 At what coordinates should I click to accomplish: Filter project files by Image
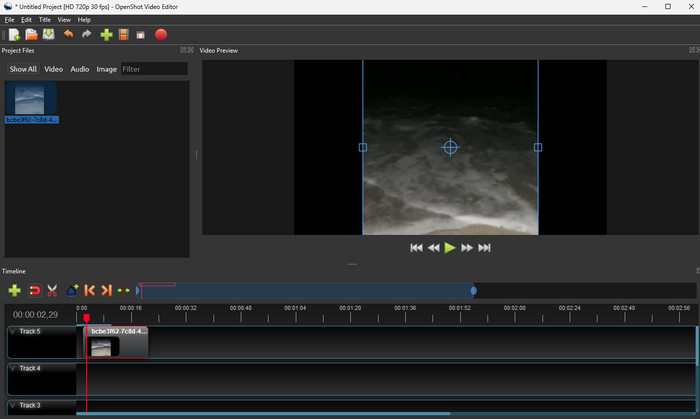106,69
